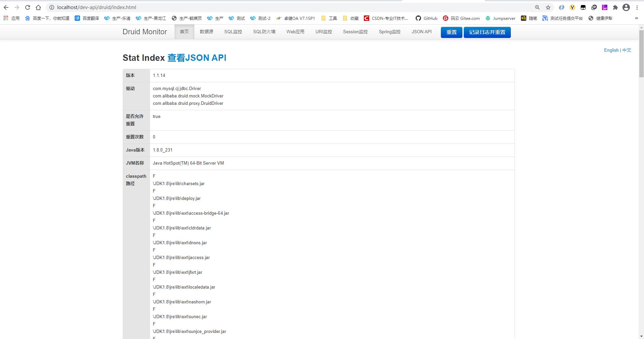Open the 测试任务提交平台 bookmark
This screenshot has width=644, height=339.
[x=563, y=18]
